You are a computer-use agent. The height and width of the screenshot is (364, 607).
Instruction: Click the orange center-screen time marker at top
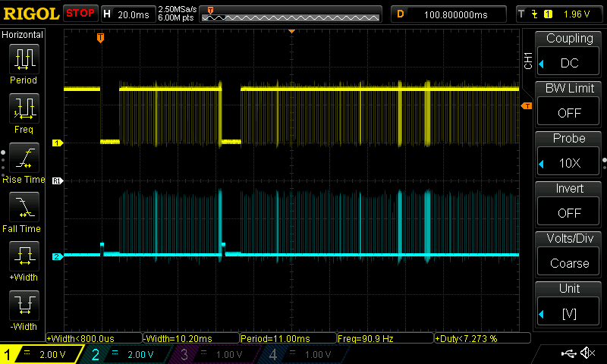(x=292, y=31)
